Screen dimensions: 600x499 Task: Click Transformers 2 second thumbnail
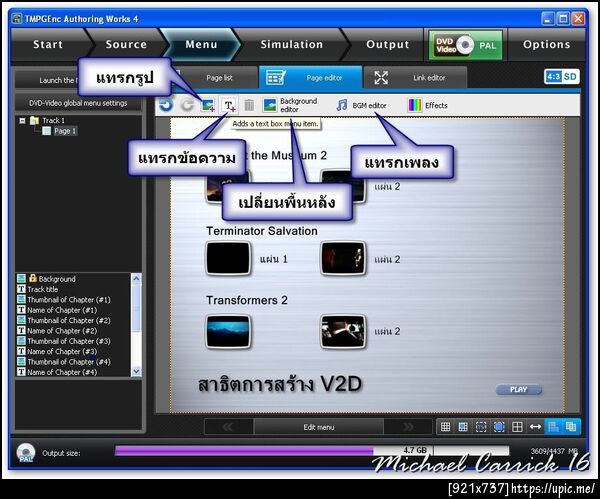[342, 331]
